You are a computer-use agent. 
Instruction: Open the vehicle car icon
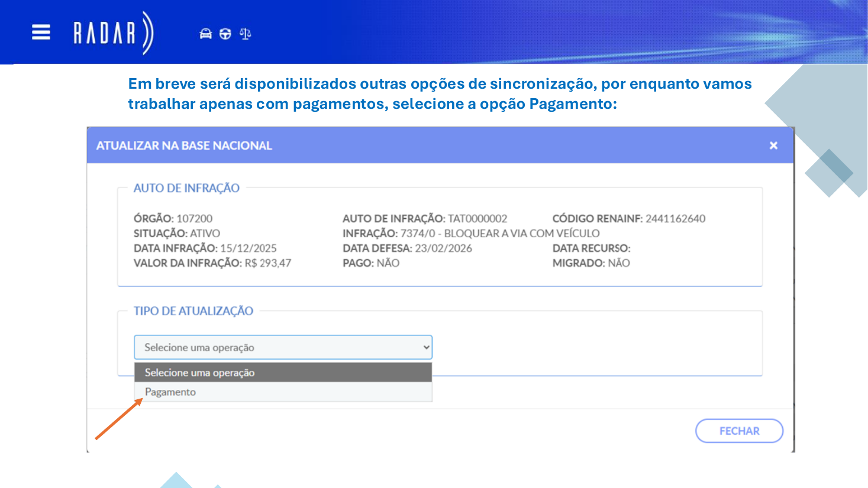pyautogui.click(x=205, y=34)
